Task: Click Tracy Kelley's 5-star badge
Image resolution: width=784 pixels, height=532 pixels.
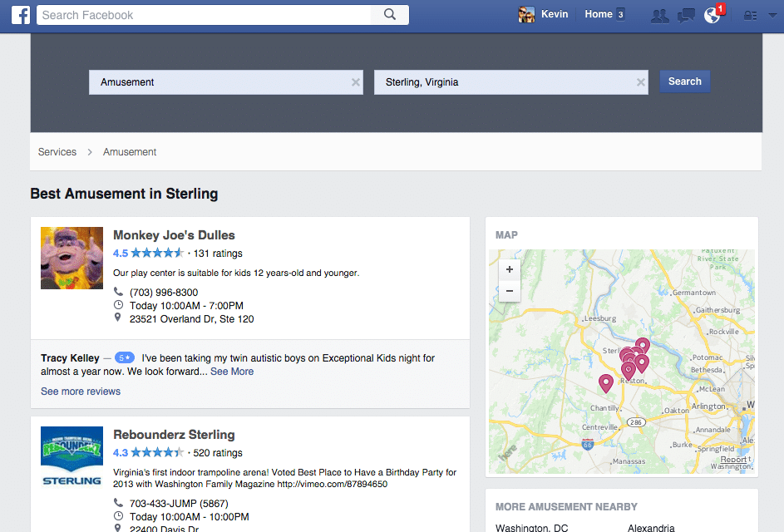Action: (x=125, y=358)
